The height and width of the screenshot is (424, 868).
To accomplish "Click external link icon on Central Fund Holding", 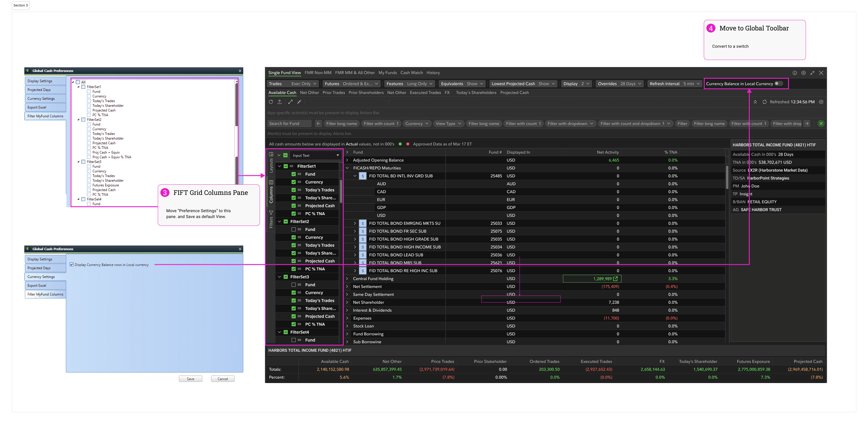I will point(615,279).
